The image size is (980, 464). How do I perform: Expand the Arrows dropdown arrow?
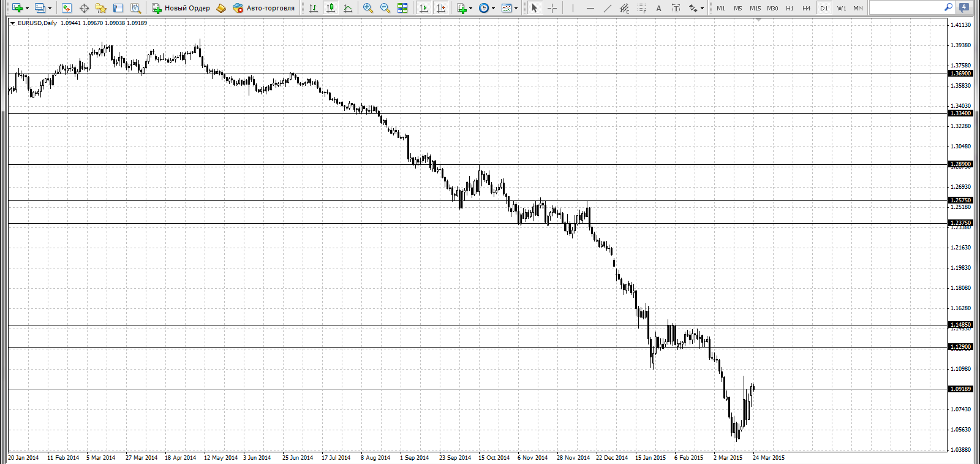pyautogui.click(x=702, y=9)
